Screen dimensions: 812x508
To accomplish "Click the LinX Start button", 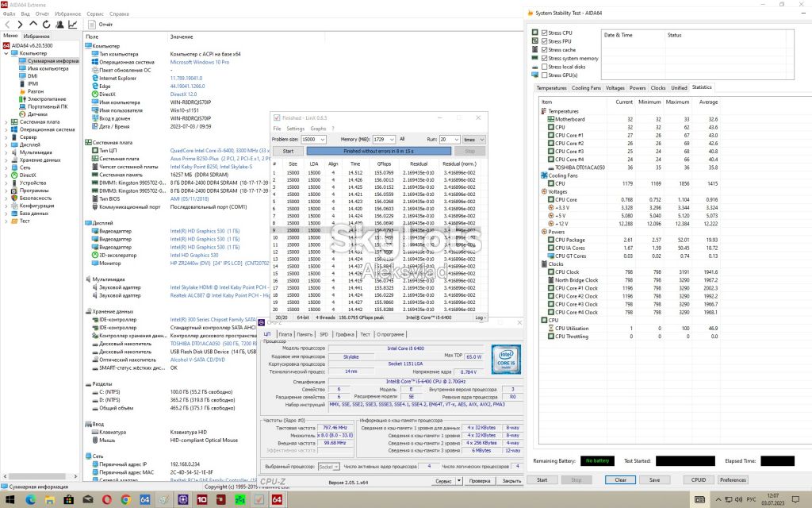I will [x=289, y=152].
